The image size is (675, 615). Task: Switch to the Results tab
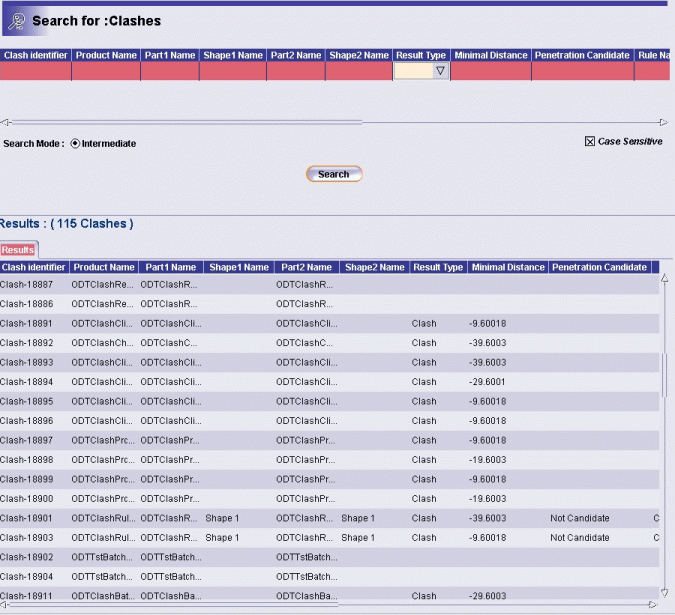pos(18,250)
